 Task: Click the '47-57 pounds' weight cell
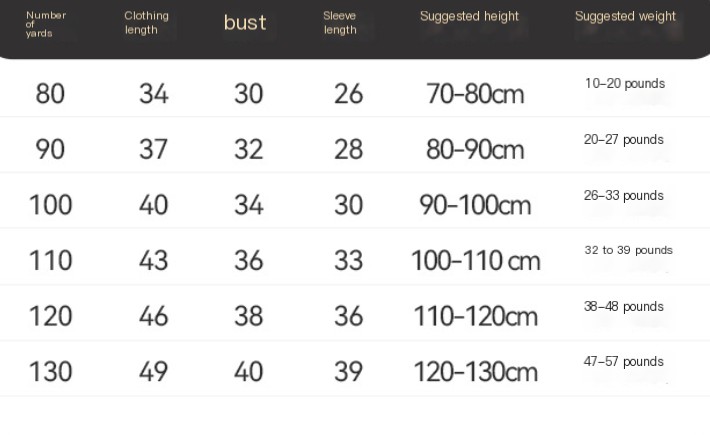tap(624, 362)
